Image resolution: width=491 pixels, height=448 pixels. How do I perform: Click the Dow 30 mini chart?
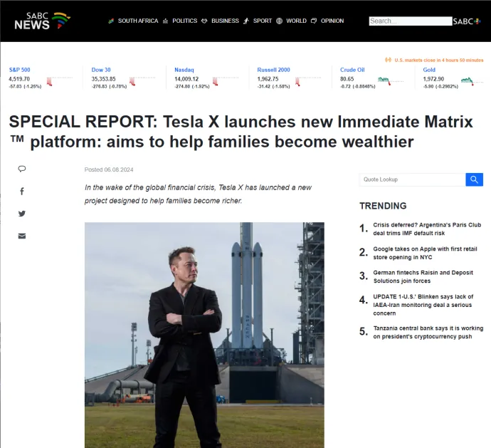pyautogui.click(x=142, y=81)
